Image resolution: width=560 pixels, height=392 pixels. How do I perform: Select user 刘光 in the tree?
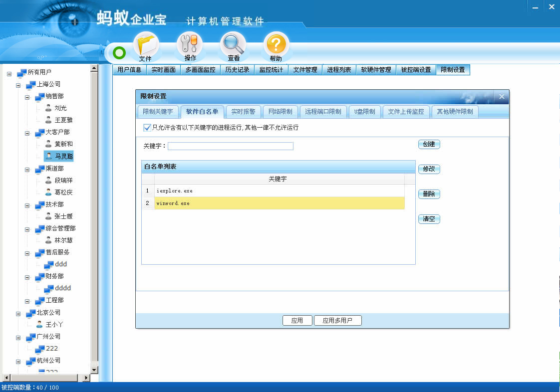60,108
